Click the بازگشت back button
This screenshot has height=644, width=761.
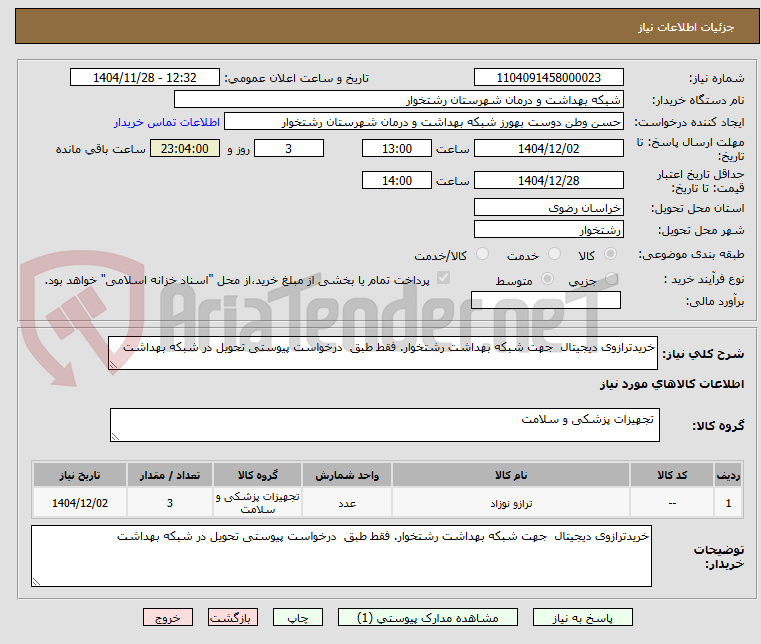pos(232,617)
